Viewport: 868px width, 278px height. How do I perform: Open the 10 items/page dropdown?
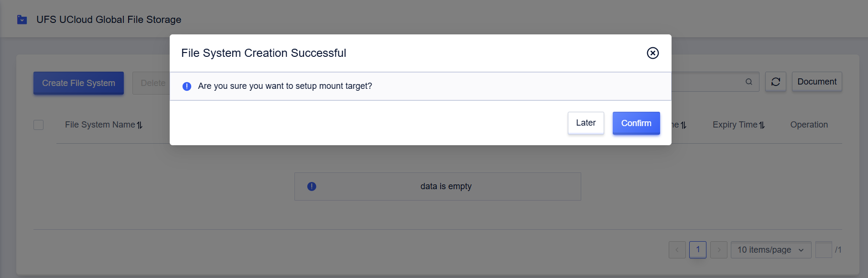[x=770, y=250]
